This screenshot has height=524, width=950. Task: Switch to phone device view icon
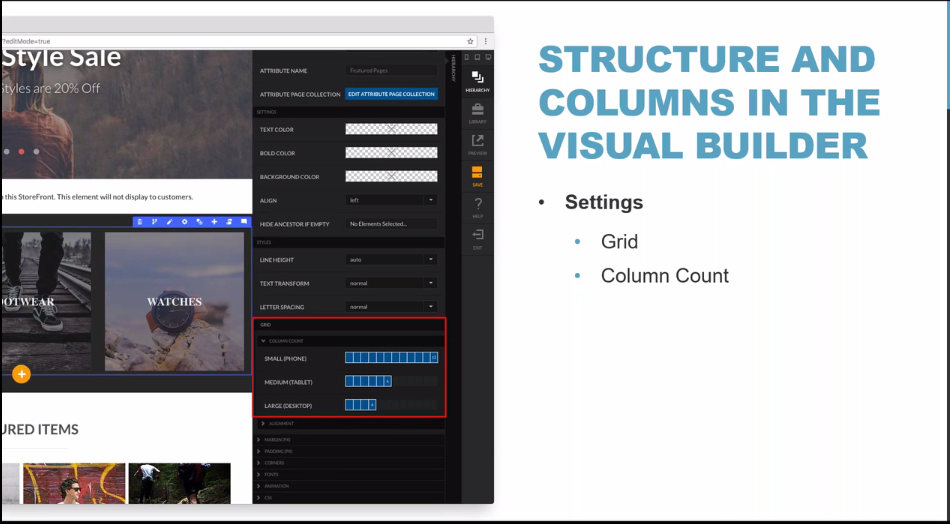point(467,57)
